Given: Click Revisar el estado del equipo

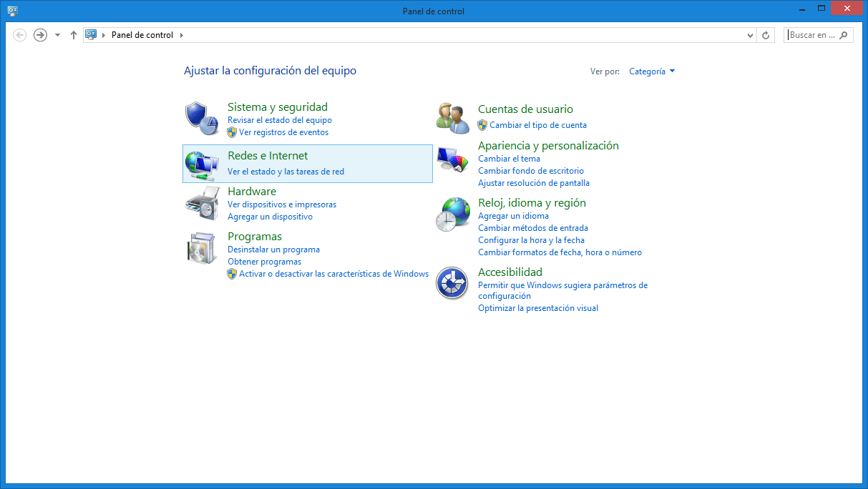Looking at the screenshot, I should coord(280,120).
